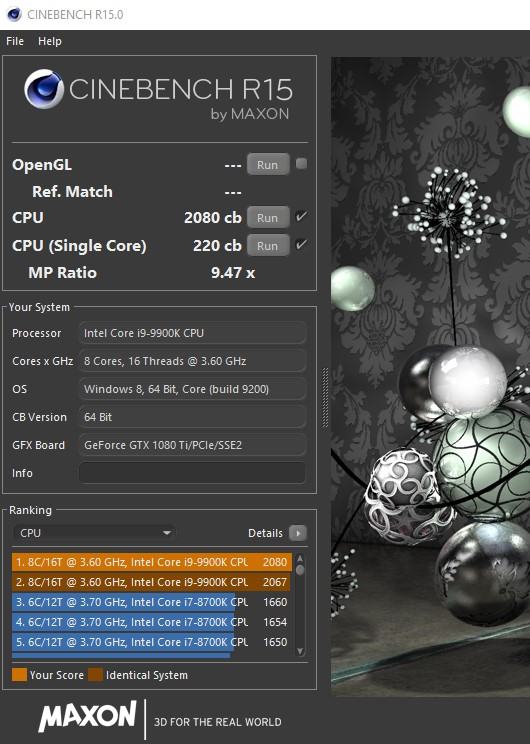Run the CPU benchmark
This screenshot has width=530, height=744.
268,217
